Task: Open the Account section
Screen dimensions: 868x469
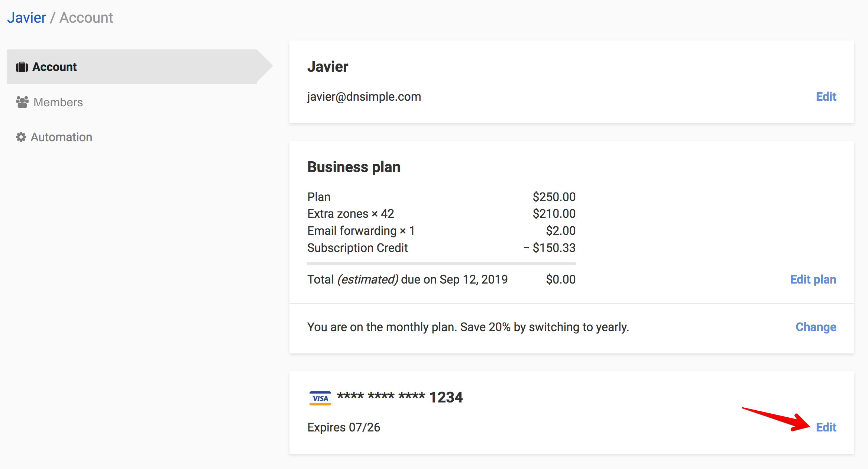Action: [x=55, y=67]
